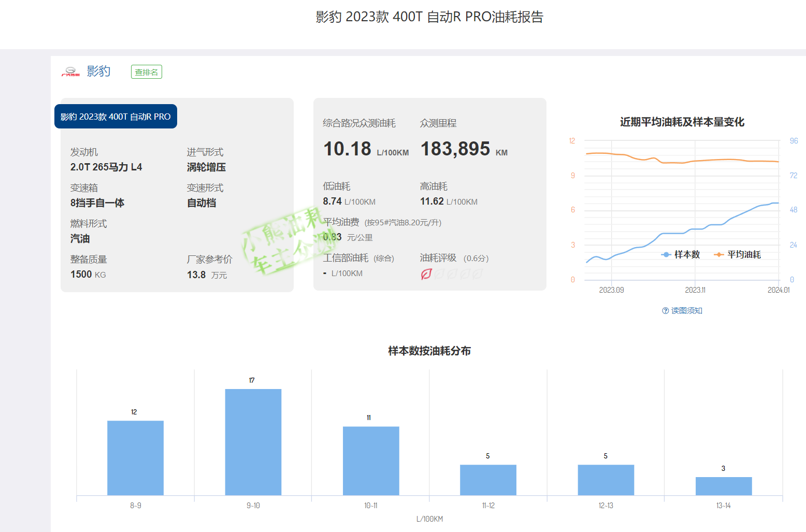The width and height of the screenshot is (806, 532).
Task: Click the red leaf fuel rating icon
Action: (426, 274)
